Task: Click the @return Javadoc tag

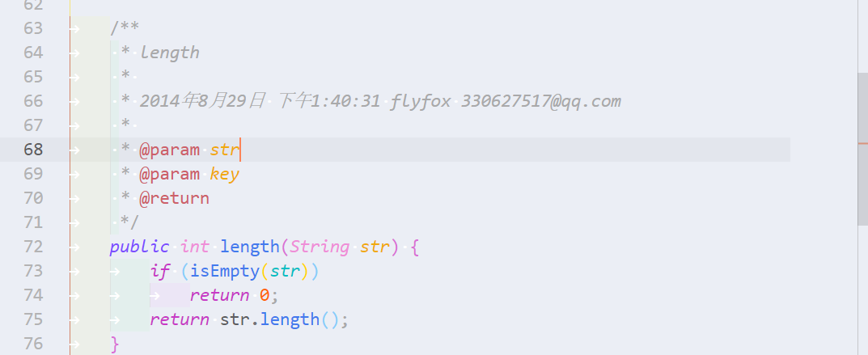Action: [174, 198]
